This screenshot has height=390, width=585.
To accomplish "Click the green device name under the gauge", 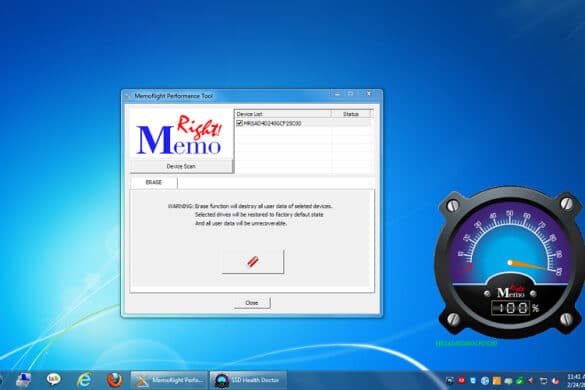I will pos(466,343).
